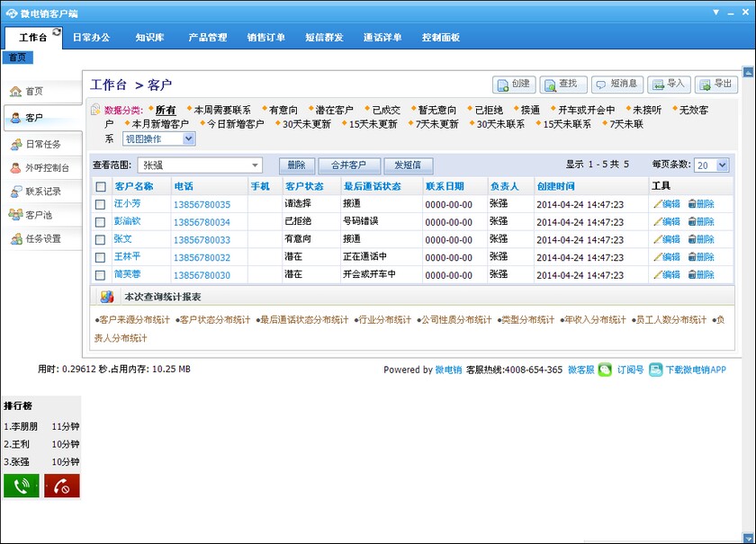Screen dimensions: 756x544
Task: Click the refresh icon on 工作台 tab
Action: pyautogui.click(x=57, y=31)
